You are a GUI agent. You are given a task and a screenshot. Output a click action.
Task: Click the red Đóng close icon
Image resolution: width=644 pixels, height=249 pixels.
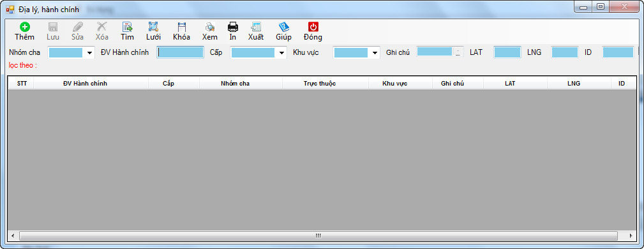[313, 27]
